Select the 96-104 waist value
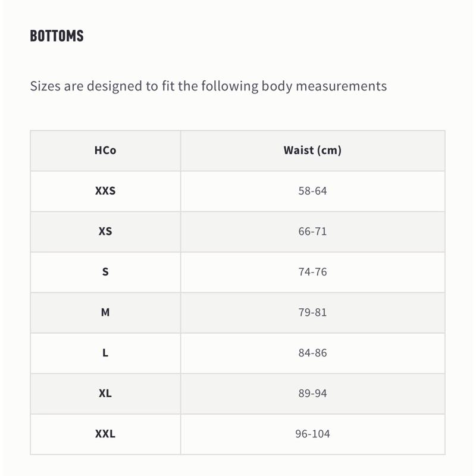Image resolution: width=476 pixels, height=476 pixels. click(x=312, y=434)
